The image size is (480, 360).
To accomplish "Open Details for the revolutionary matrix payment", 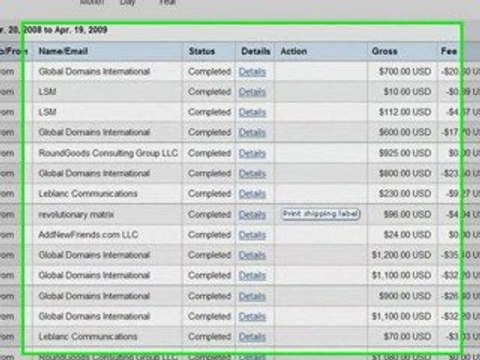I will point(252,215).
